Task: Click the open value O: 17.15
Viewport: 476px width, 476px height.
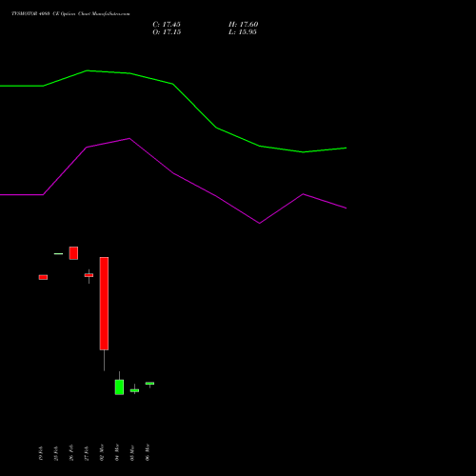Action: click(x=167, y=32)
